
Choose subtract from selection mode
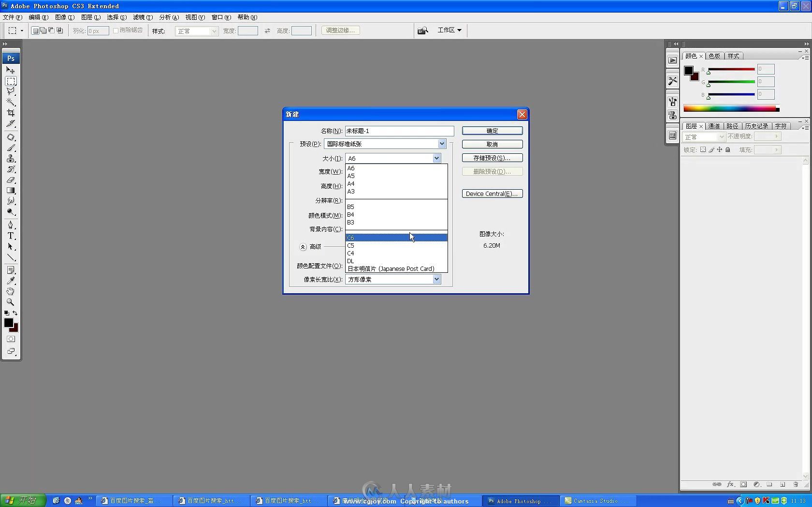click(x=52, y=30)
